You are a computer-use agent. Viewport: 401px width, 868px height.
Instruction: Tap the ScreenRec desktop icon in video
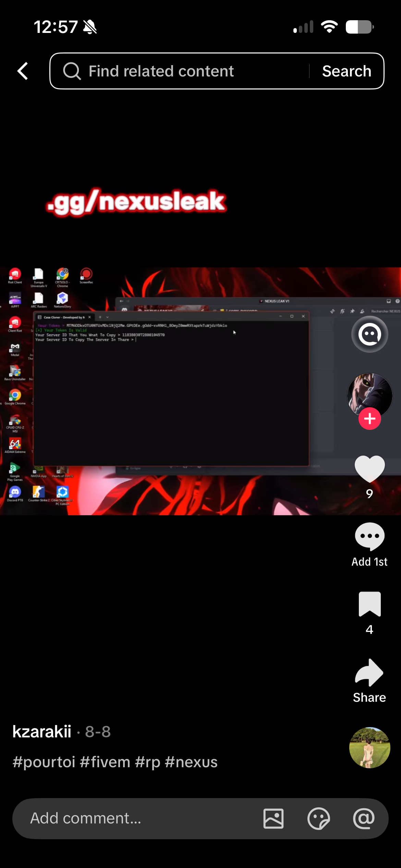click(86, 276)
